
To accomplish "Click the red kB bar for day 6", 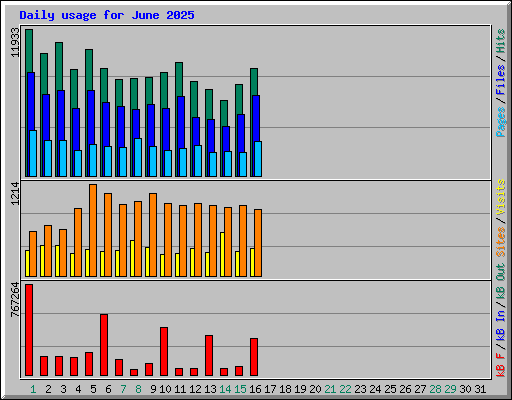I will coord(104,345).
